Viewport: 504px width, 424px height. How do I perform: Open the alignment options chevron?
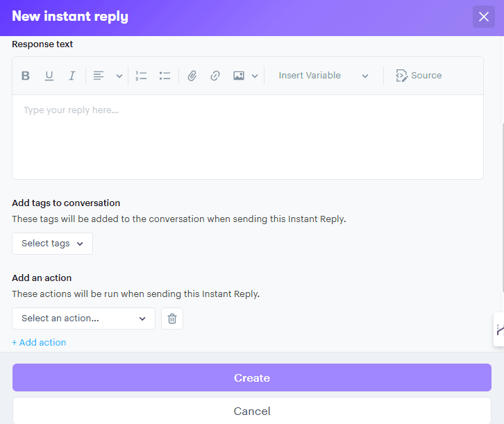pos(119,76)
